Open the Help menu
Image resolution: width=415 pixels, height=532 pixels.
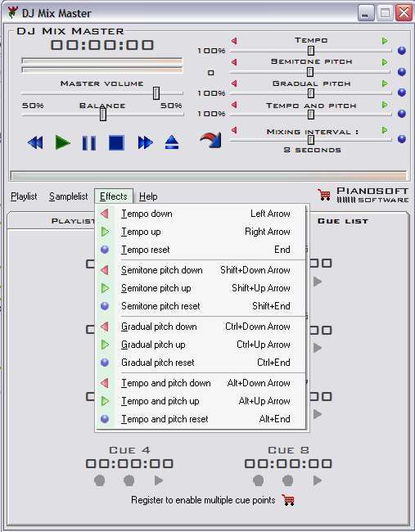(148, 196)
